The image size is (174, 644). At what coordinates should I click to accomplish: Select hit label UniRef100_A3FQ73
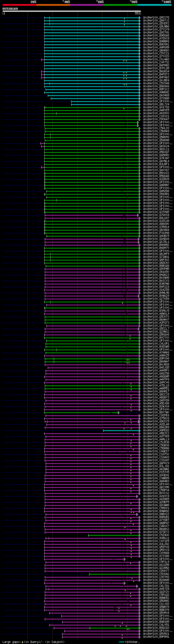(x=156, y=323)
